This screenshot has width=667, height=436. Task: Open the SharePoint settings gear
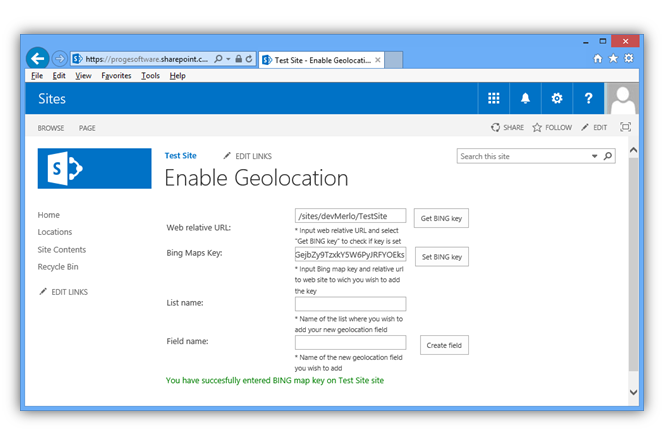click(557, 98)
